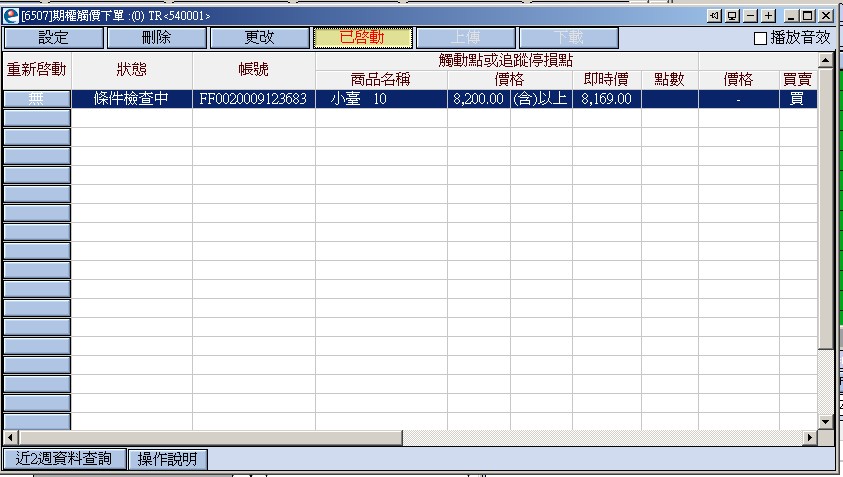
Task: Select account cell FF0020009123683
Action: click(x=253, y=98)
